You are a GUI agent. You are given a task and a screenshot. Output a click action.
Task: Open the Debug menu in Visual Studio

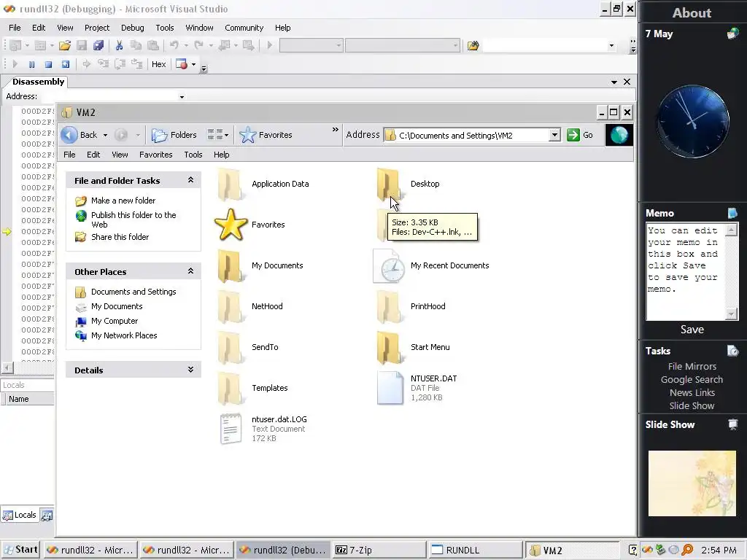133,28
